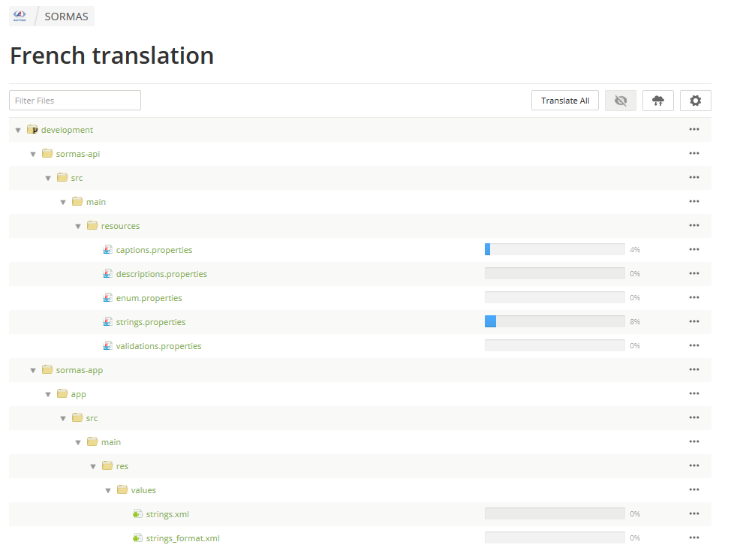Click the Android icon beside strings_format.xml
Viewport: 731px width, 560px height.
(x=137, y=537)
